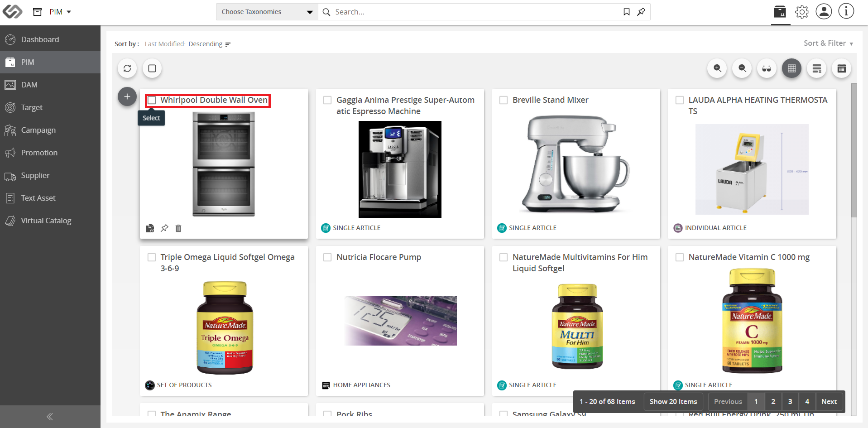868x428 pixels.
Task: Select Triple Omega Liquid Softgel checkbox
Action: 152,257
